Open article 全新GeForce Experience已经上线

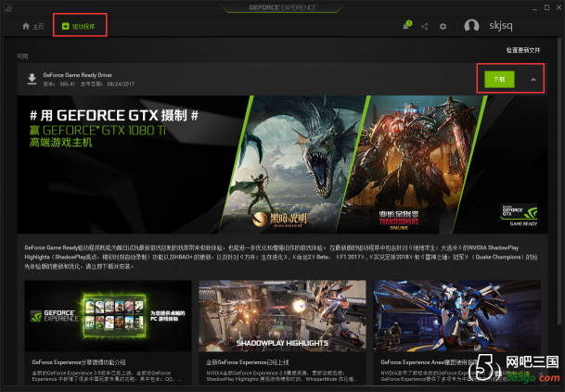[247, 362]
